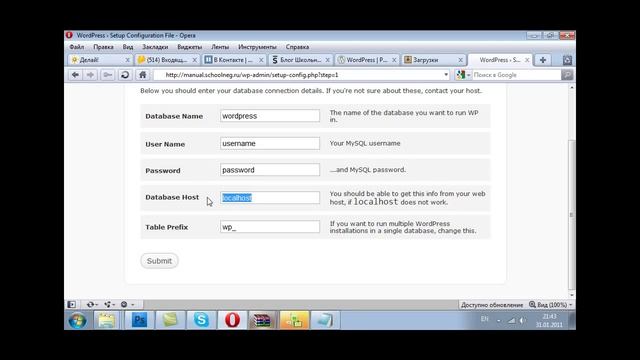Click the 'Database Host' label text

(172, 197)
